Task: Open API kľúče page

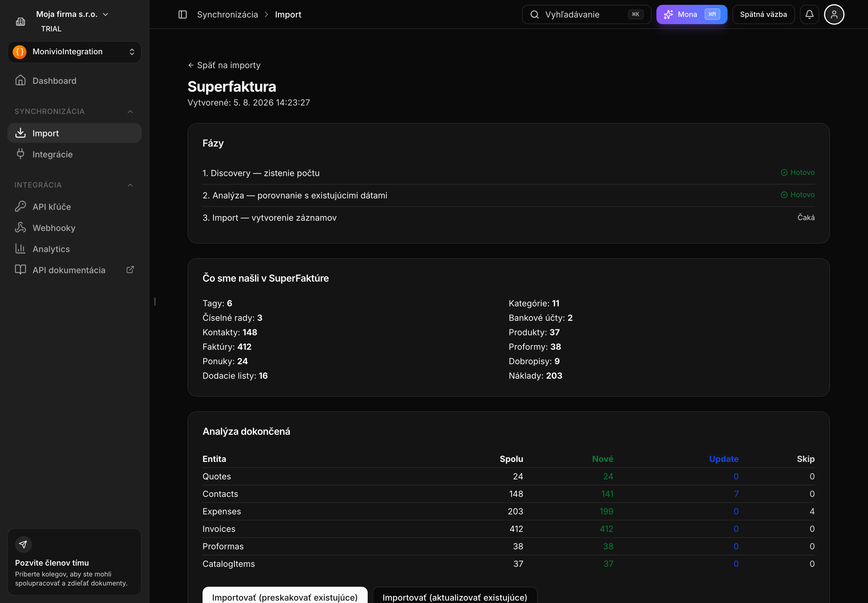Action: tap(74, 207)
